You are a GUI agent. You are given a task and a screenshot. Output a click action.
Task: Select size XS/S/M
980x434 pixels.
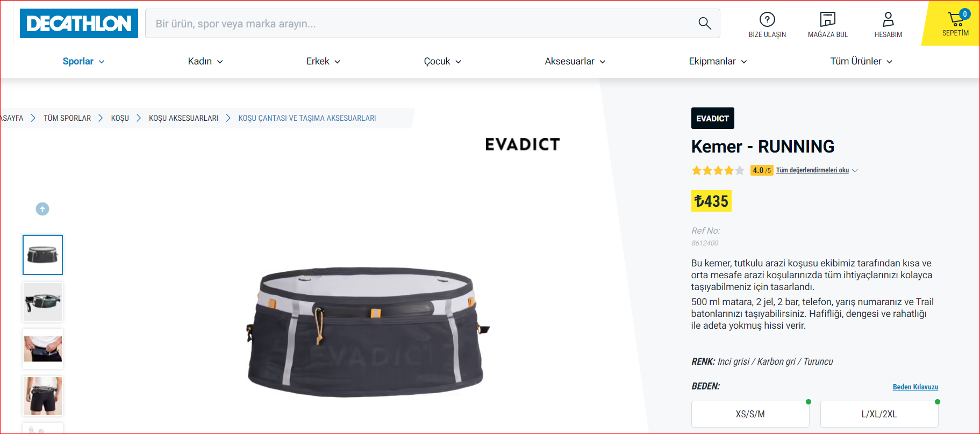pyautogui.click(x=750, y=414)
